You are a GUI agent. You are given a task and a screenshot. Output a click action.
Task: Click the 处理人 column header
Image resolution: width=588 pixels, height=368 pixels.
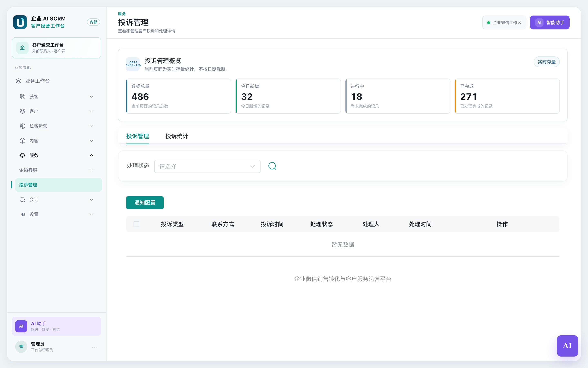[371, 224]
